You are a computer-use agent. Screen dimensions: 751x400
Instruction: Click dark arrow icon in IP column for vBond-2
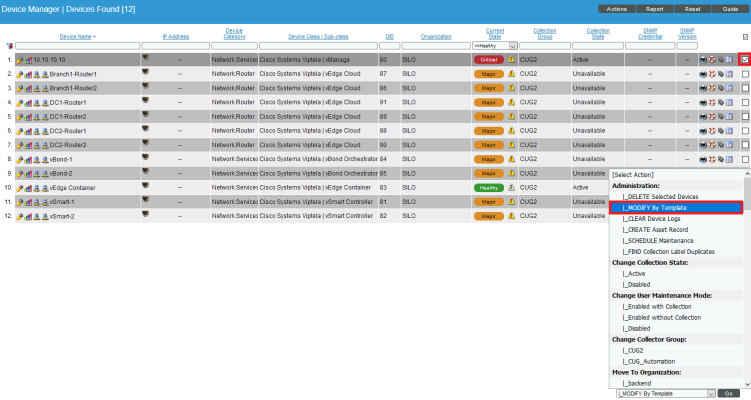click(x=145, y=171)
